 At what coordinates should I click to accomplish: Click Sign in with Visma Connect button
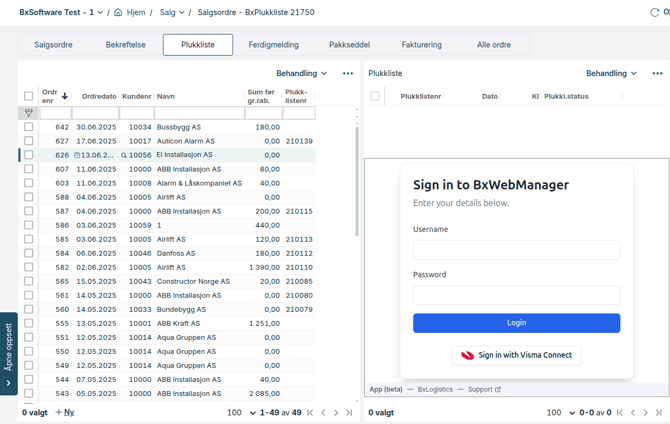point(517,355)
